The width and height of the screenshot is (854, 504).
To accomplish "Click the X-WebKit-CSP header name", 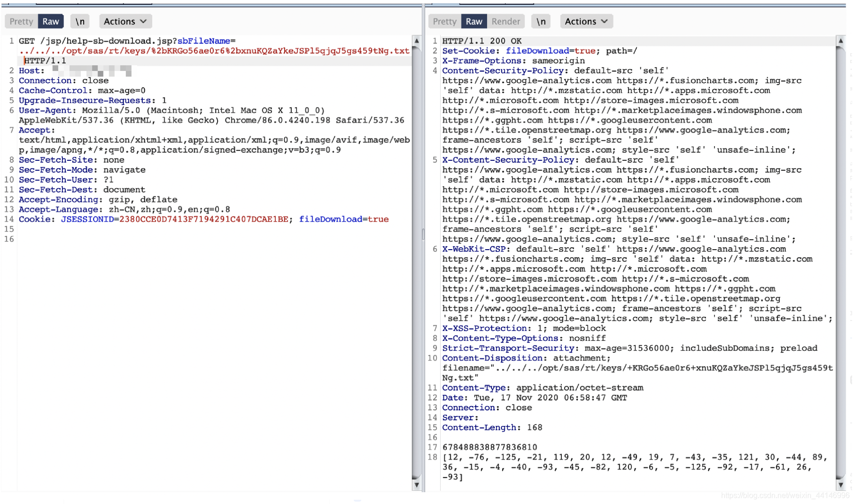I will (x=474, y=249).
